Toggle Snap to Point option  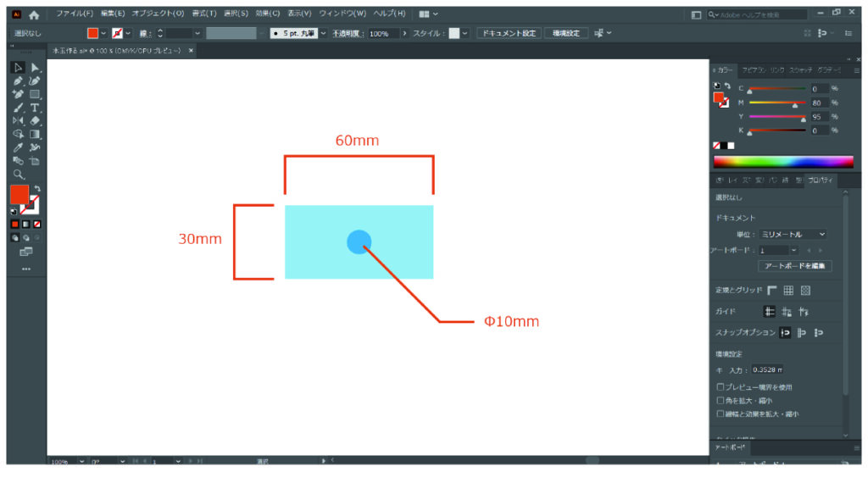(785, 332)
